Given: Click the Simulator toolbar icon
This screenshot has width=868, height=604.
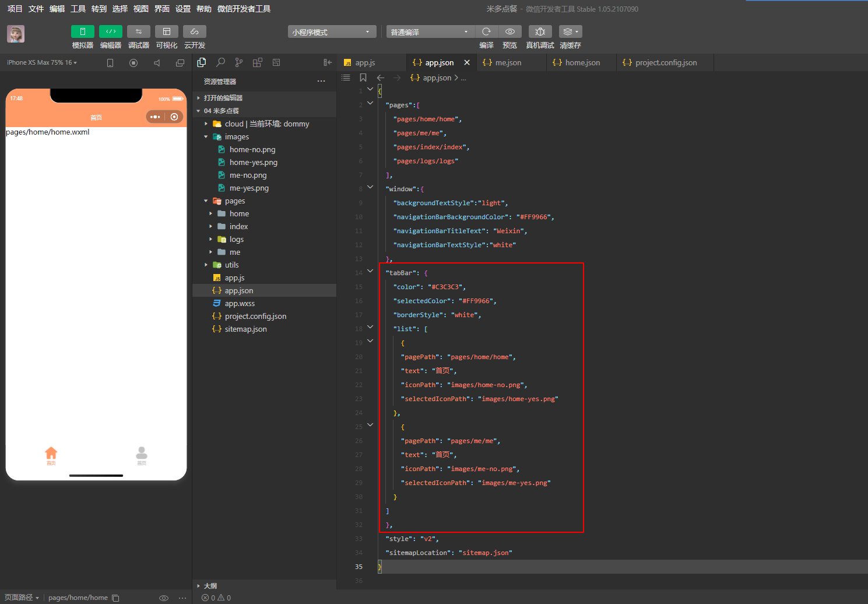Looking at the screenshot, I should [82, 31].
